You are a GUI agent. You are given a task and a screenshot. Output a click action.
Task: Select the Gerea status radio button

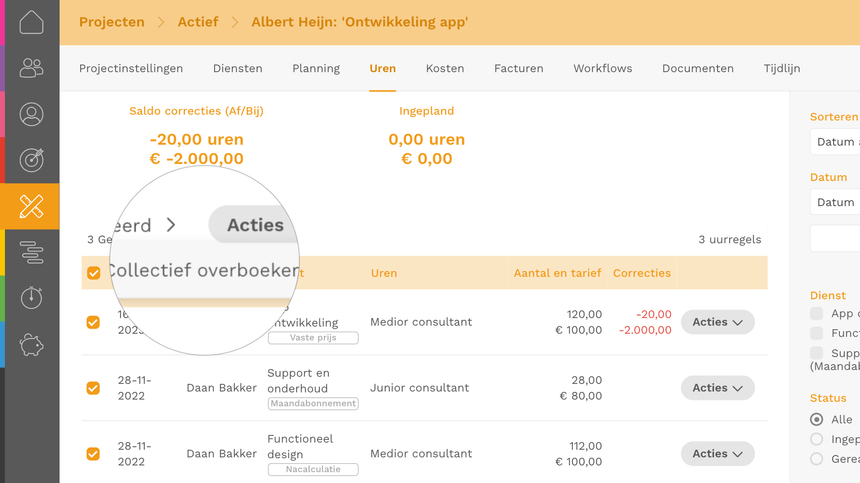[817, 459]
